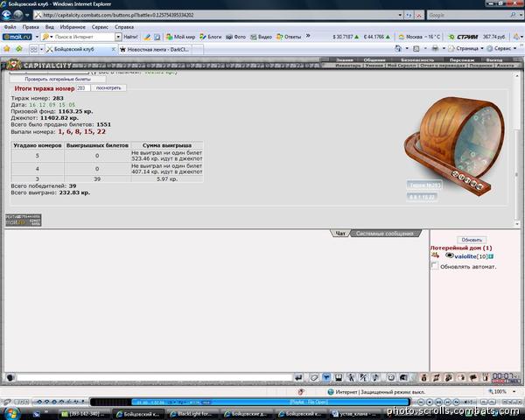Open vaiolite player link
525x420 pixels.
[465, 256]
